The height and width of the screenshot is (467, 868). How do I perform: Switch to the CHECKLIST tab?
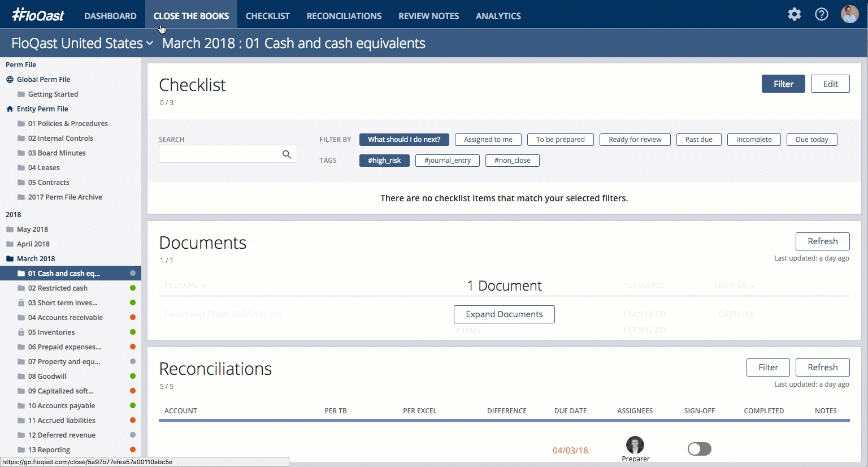(x=268, y=16)
